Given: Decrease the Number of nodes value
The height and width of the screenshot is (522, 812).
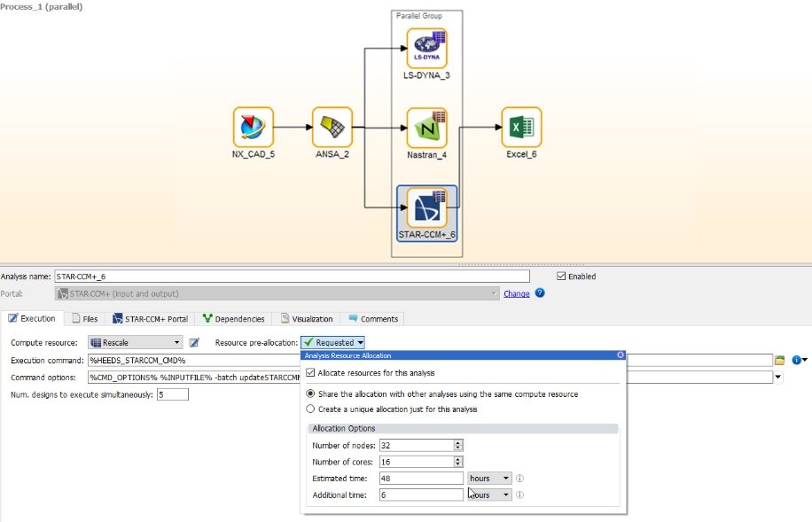Looking at the screenshot, I should 458,448.
